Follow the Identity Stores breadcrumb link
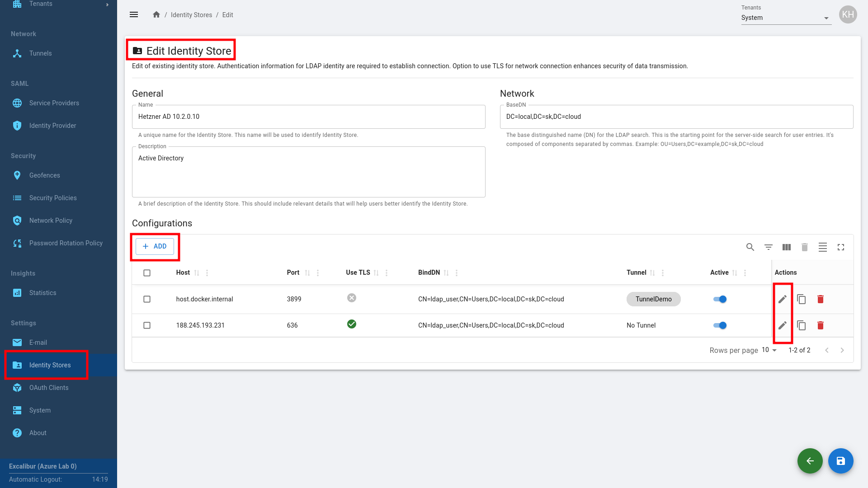This screenshot has width=868, height=488. tap(191, 15)
